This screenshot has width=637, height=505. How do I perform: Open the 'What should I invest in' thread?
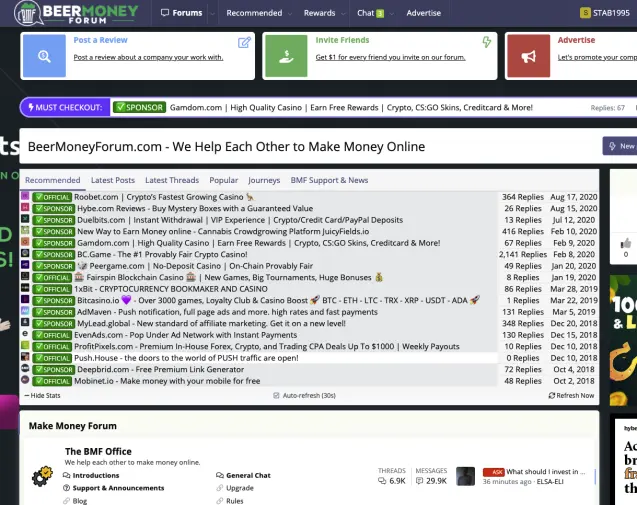coord(546,471)
